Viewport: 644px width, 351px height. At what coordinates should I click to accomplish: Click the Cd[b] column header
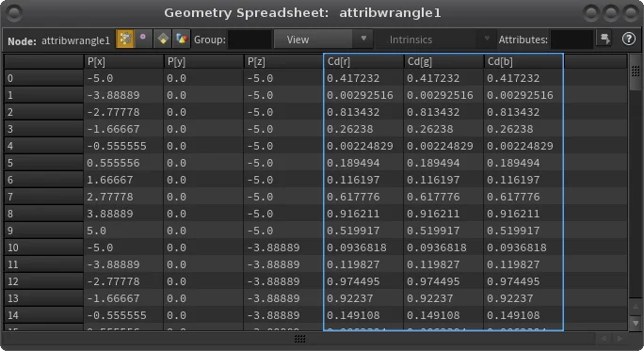point(523,61)
